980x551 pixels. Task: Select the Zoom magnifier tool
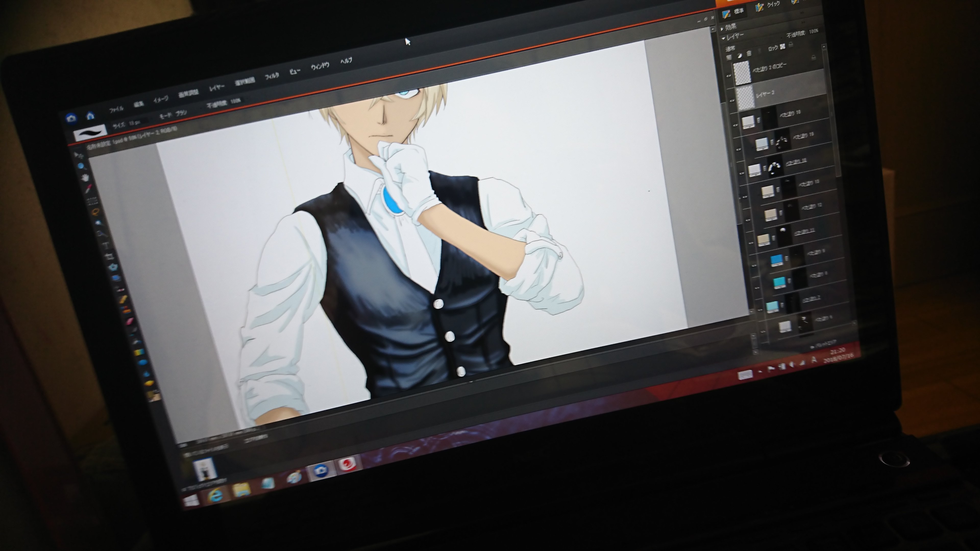point(81,166)
